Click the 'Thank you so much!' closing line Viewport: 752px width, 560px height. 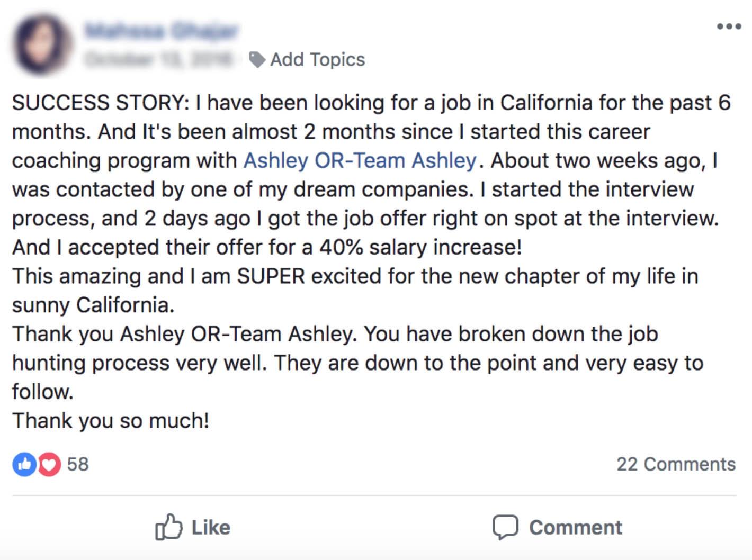coord(111,421)
